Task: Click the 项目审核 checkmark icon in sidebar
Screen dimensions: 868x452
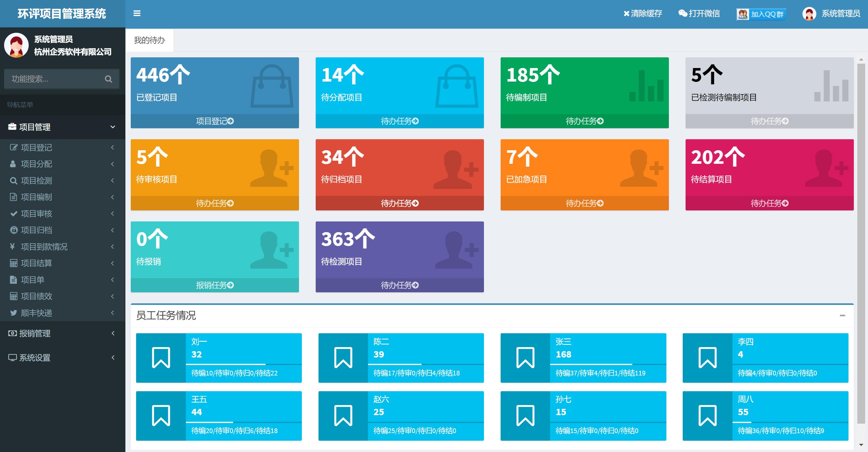Action: pyautogui.click(x=14, y=214)
